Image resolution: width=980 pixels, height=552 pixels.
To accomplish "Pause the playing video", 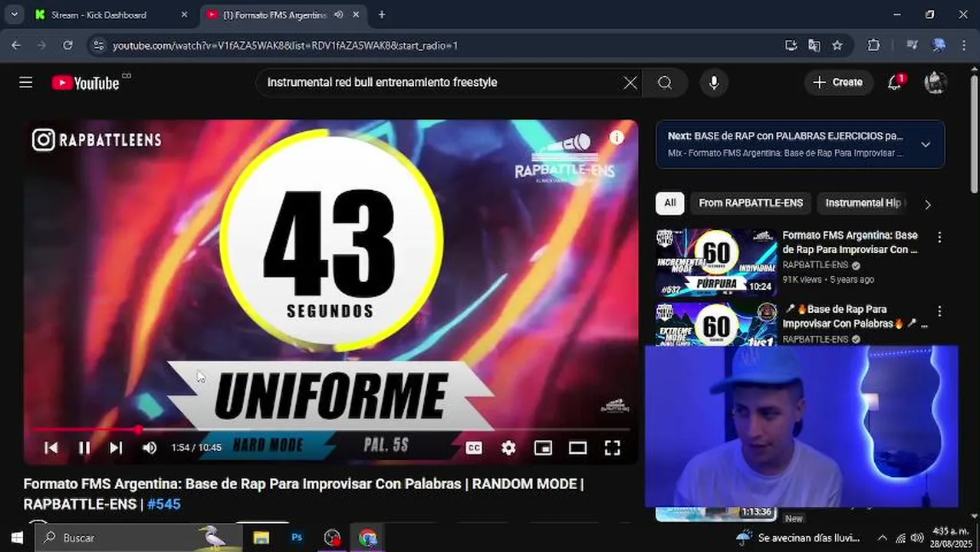I will pyautogui.click(x=84, y=448).
